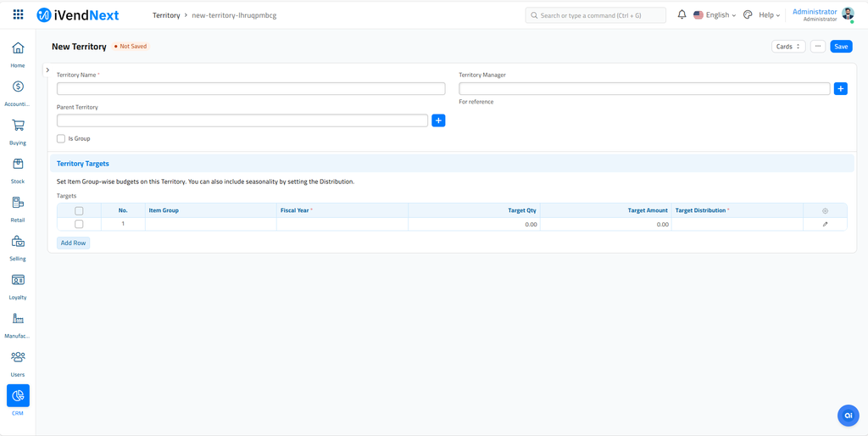Open the English language dropdown

tap(715, 15)
